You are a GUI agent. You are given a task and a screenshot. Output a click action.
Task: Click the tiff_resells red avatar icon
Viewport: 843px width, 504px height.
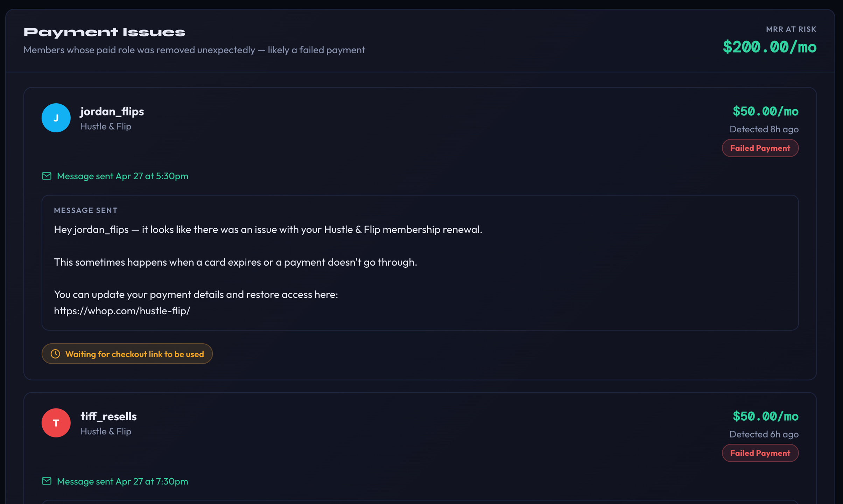coord(56,423)
